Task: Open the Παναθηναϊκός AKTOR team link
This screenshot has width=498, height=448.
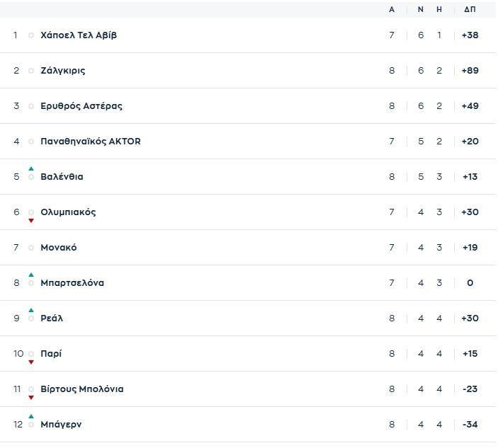Action: pos(91,142)
